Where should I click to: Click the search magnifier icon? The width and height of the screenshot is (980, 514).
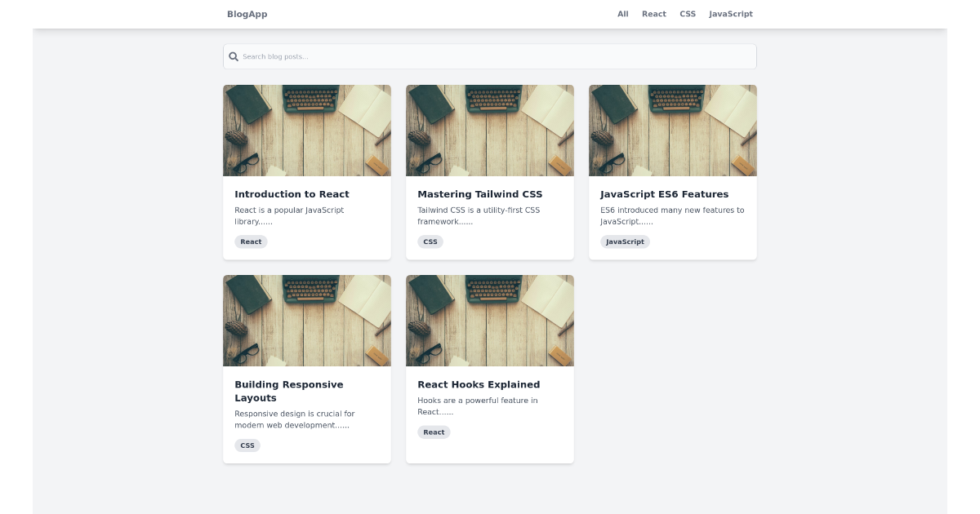point(234,56)
